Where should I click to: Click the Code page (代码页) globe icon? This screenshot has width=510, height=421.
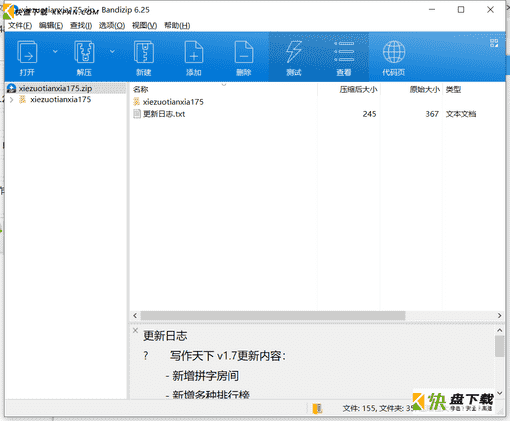click(394, 52)
